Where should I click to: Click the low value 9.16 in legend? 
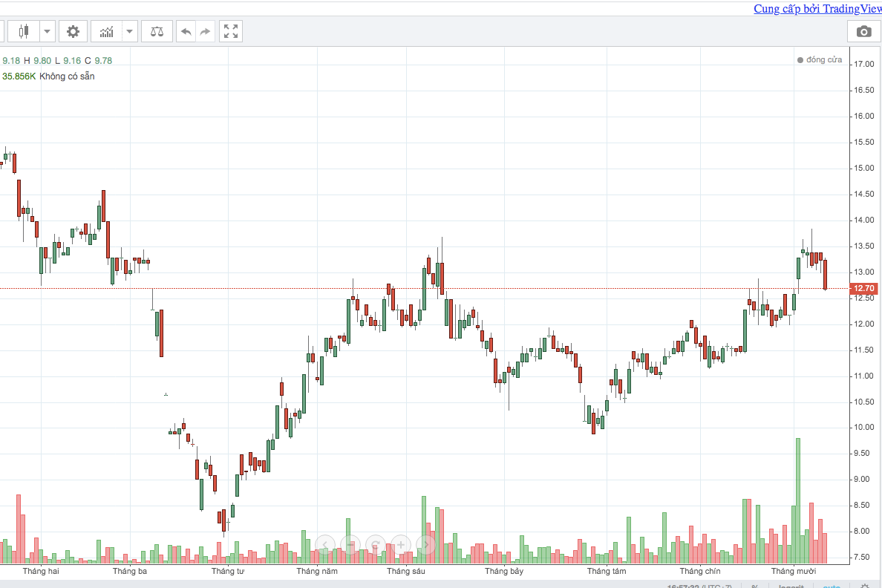click(72, 60)
